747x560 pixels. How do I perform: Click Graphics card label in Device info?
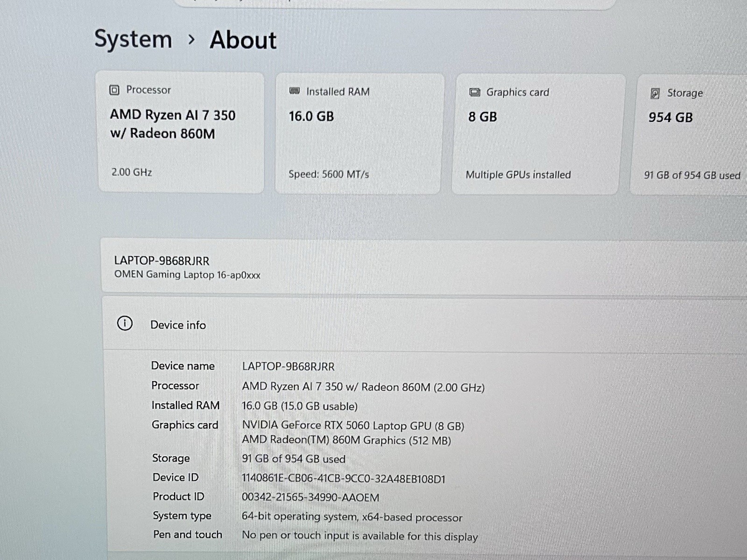point(185,425)
